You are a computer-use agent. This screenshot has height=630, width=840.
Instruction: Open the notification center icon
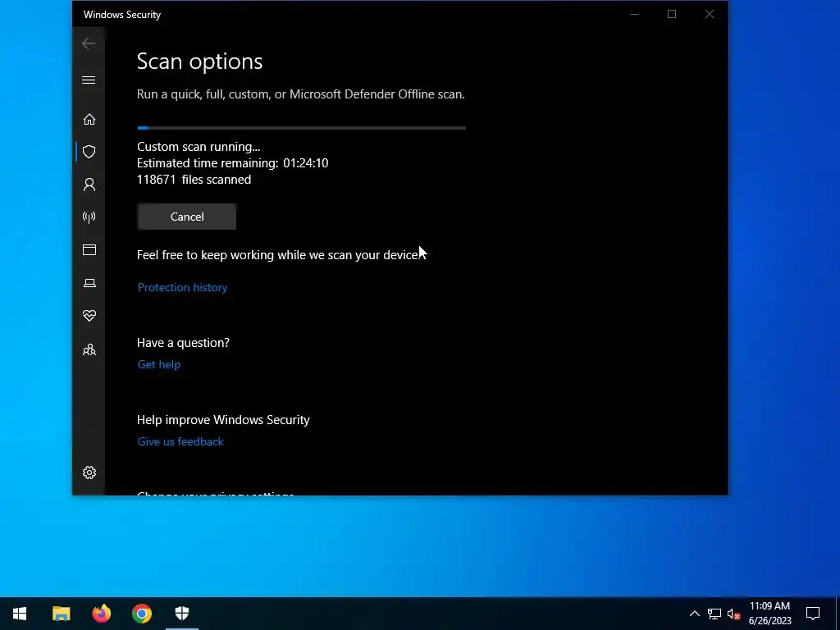pyautogui.click(x=813, y=614)
